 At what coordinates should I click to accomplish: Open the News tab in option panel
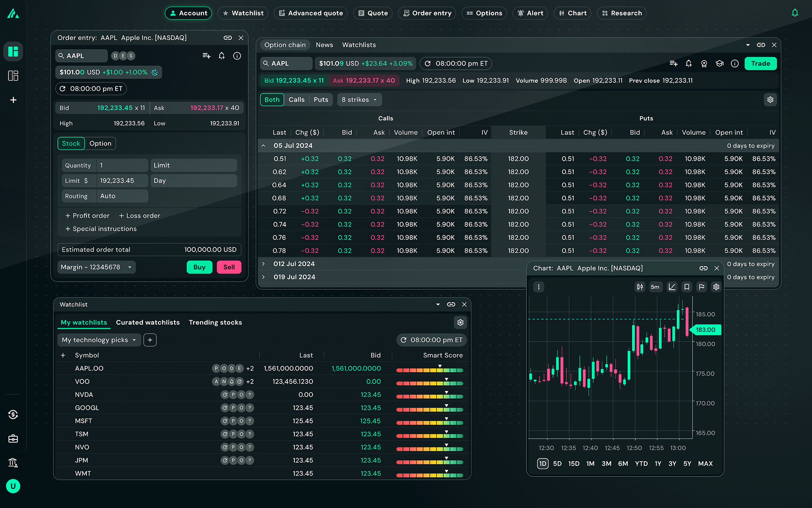[x=324, y=45]
